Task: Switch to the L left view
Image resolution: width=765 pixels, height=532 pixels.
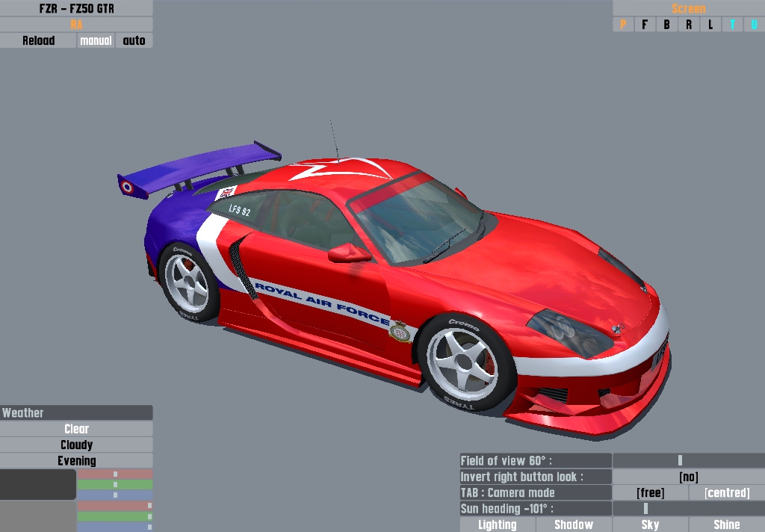Action: (710, 25)
